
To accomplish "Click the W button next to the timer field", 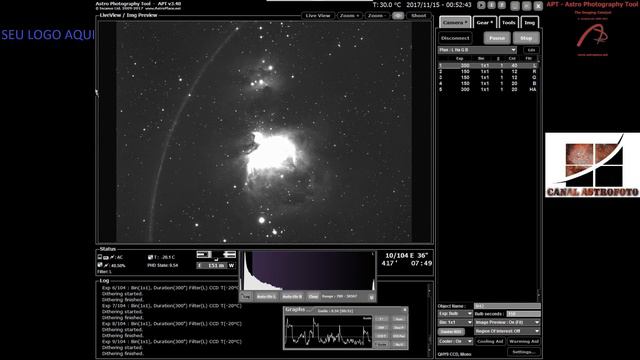I will pos(231,265).
